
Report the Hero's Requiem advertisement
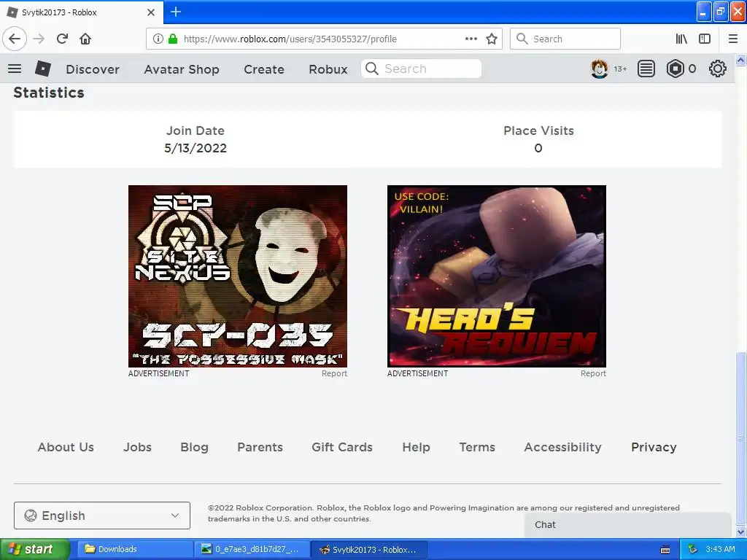point(593,374)
